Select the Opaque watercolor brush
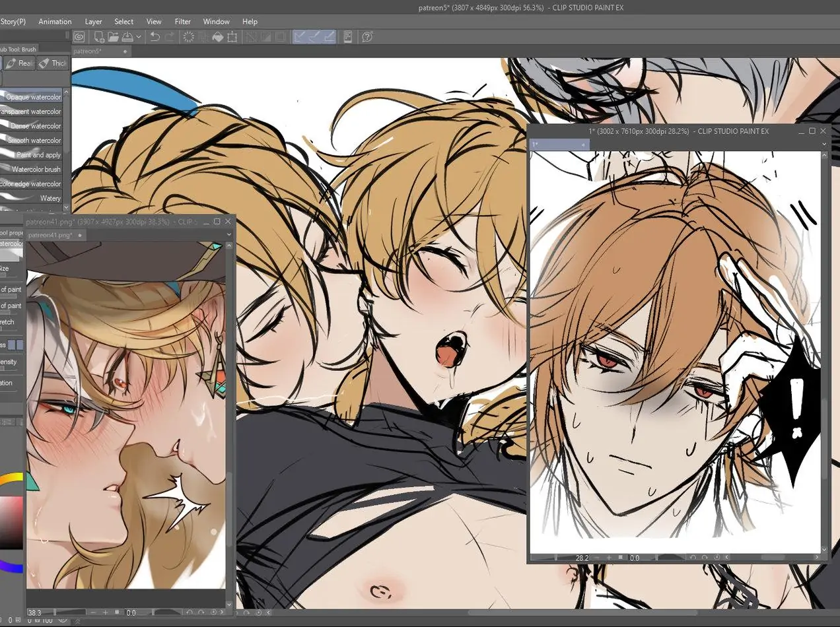Viewport: 840px width, 627px height. [x=33, y=97]
